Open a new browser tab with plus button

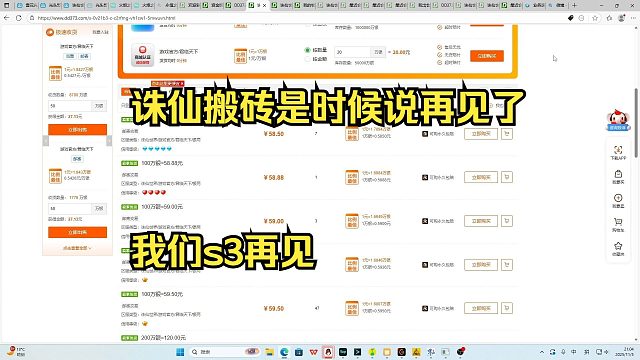click(574, 5)
